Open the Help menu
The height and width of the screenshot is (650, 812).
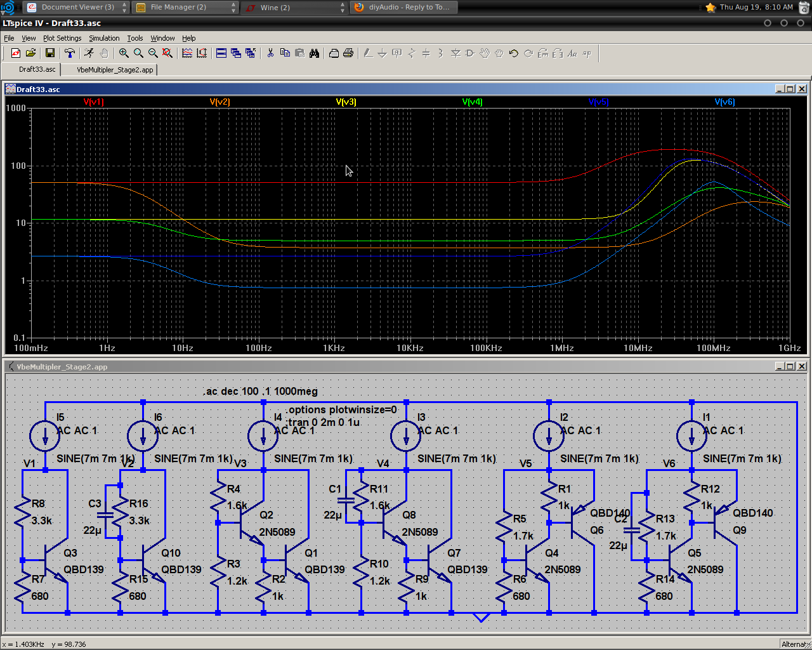188,38
